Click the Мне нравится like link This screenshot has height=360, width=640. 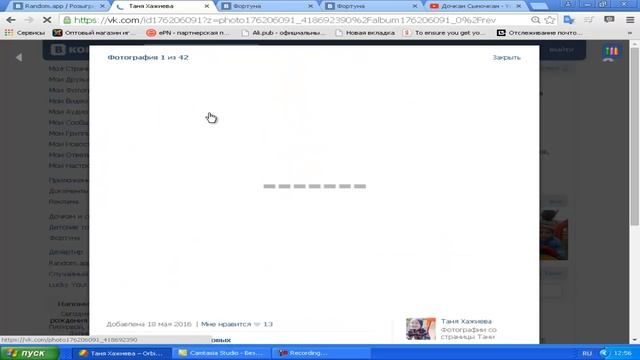226,324
